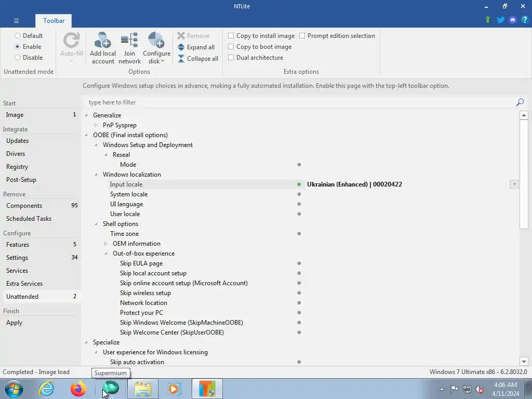The width and height of the screenshot is (532, 399).
Task: Click the scrollbar up arrow
Action: (524, 115)
